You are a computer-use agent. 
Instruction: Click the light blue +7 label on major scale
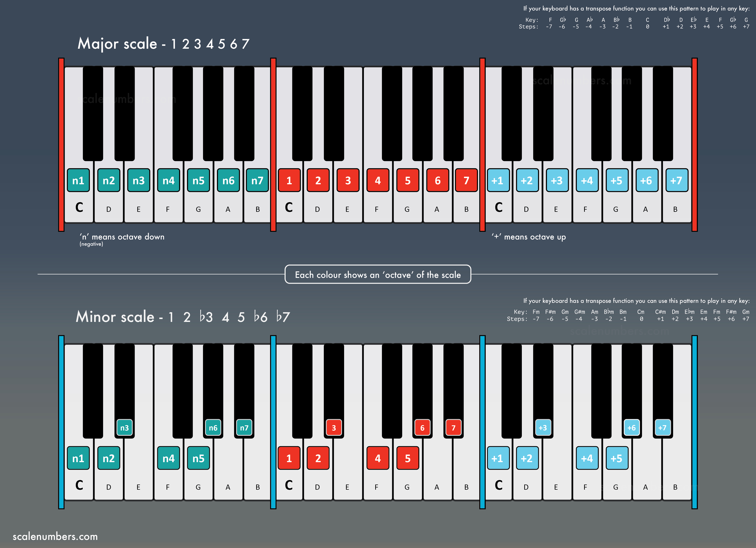pos(677,180)
